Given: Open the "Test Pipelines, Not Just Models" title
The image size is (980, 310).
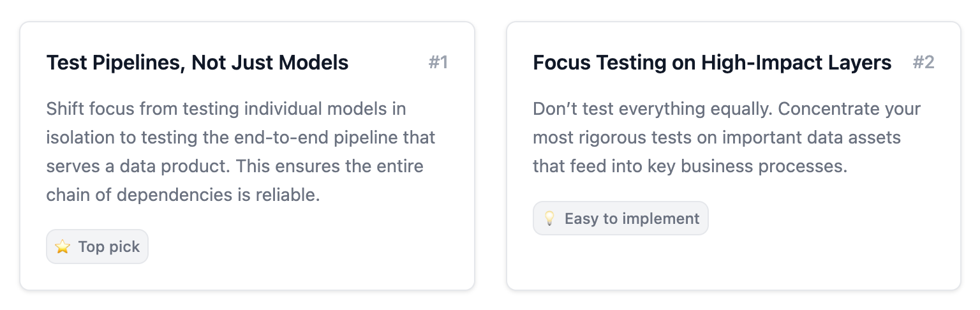Looking at the screenshot, I should pyautogui.click(x=197, y=63).
